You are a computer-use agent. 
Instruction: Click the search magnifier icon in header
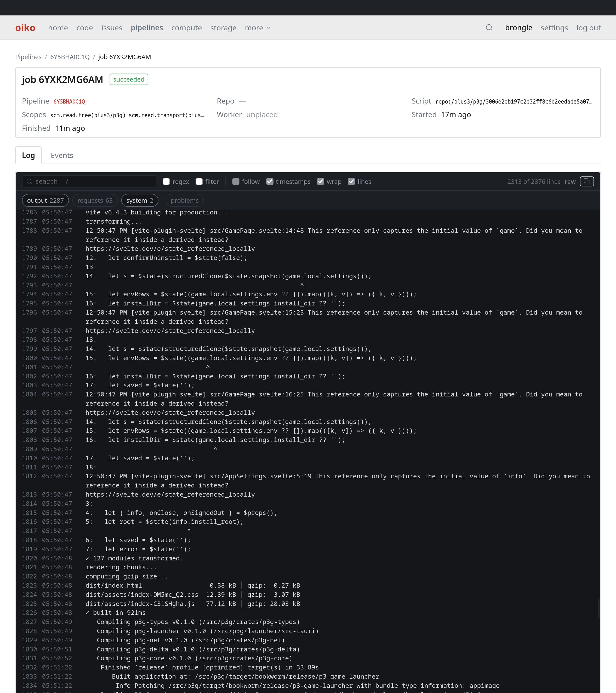click(489, 27)
